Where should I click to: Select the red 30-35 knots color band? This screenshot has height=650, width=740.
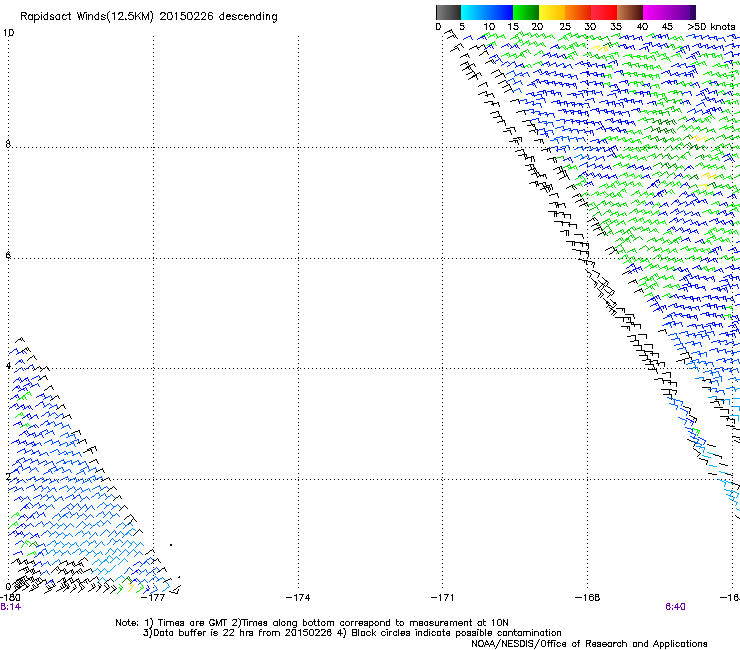click(x=604, y=12)
